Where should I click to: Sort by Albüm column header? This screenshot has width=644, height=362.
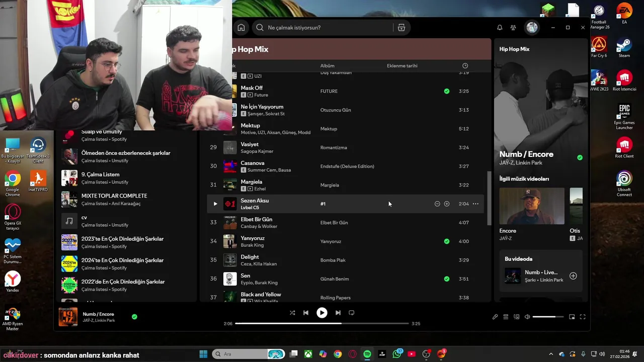pyautogui.click(x=328, y=66)
